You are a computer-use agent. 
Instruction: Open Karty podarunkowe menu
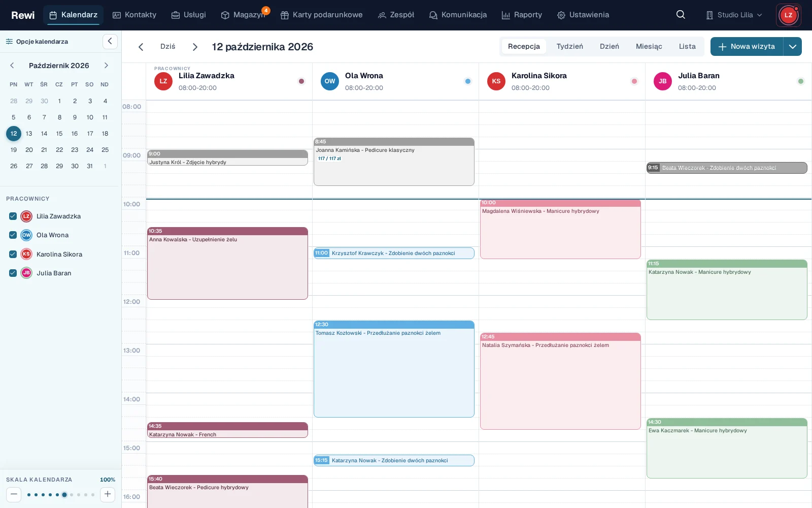tap(322, 15)
